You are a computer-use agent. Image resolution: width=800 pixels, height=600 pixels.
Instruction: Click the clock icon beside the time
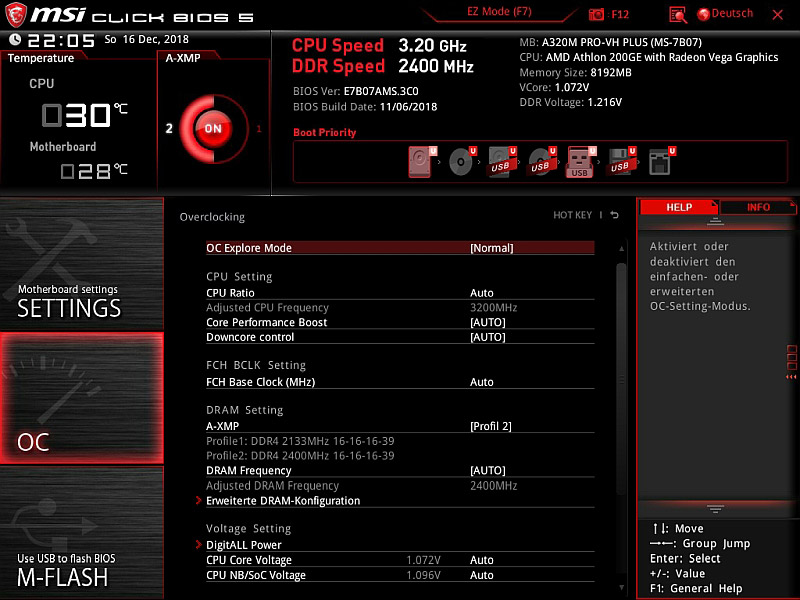tap(15, 39)
